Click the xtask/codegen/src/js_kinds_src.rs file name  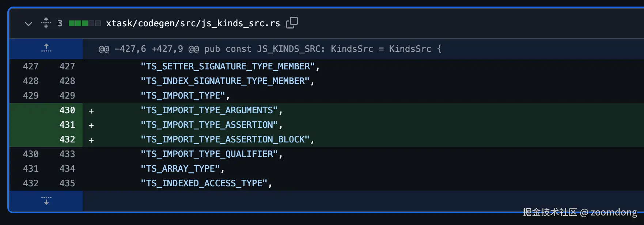pos(193,23)
